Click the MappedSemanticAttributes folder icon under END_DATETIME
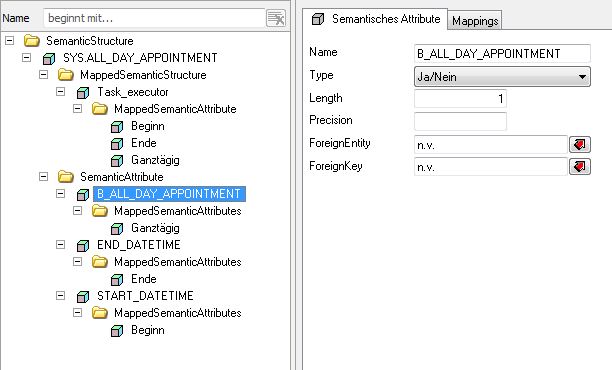612x370 pixels. pos(100,261)
